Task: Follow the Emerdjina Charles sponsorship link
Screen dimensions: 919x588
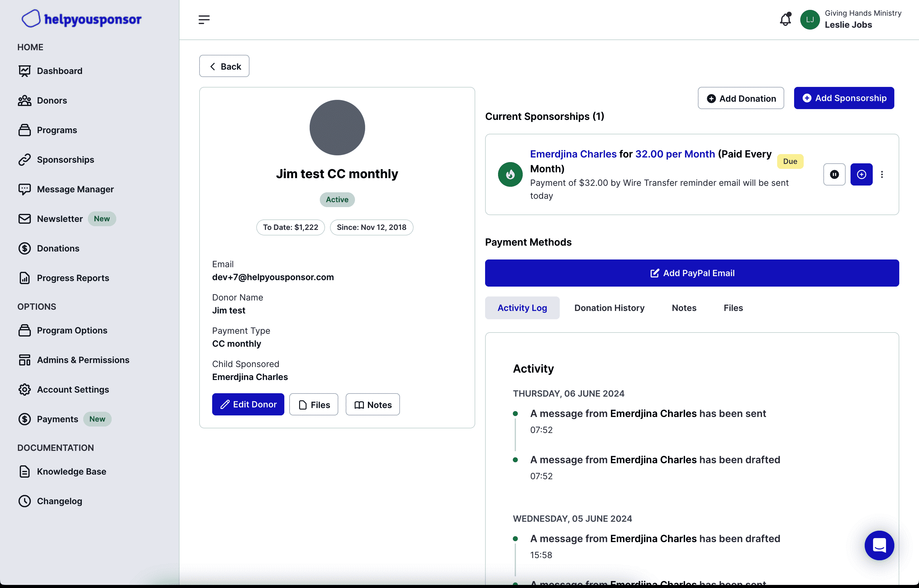Action: pos(573,154)
